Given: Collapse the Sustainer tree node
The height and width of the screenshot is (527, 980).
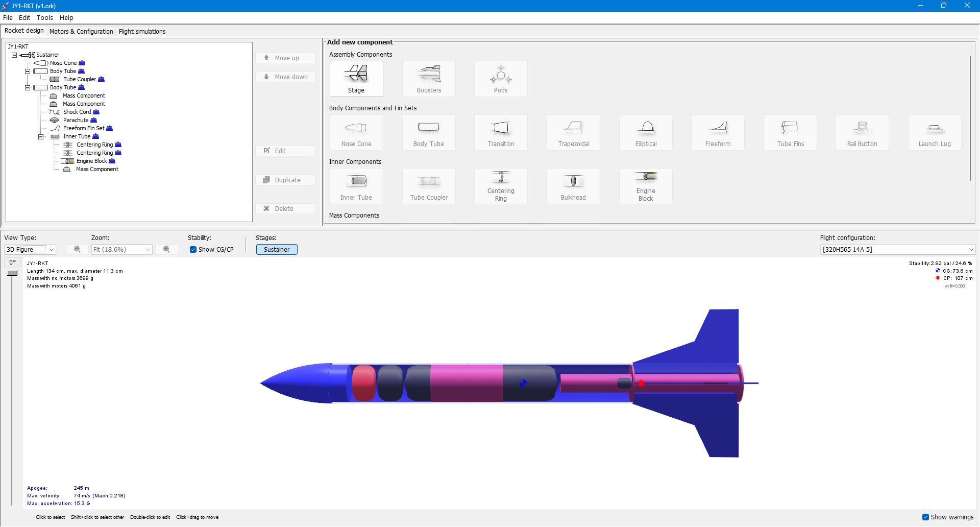Looking at the screenshot, I should click(14, 55).
